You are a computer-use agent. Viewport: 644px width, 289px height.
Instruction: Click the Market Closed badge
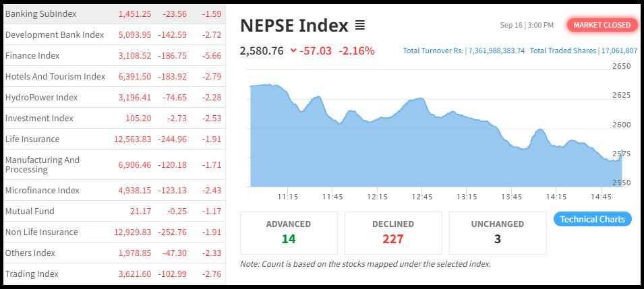pyautogui.click(x=602, y=25)
